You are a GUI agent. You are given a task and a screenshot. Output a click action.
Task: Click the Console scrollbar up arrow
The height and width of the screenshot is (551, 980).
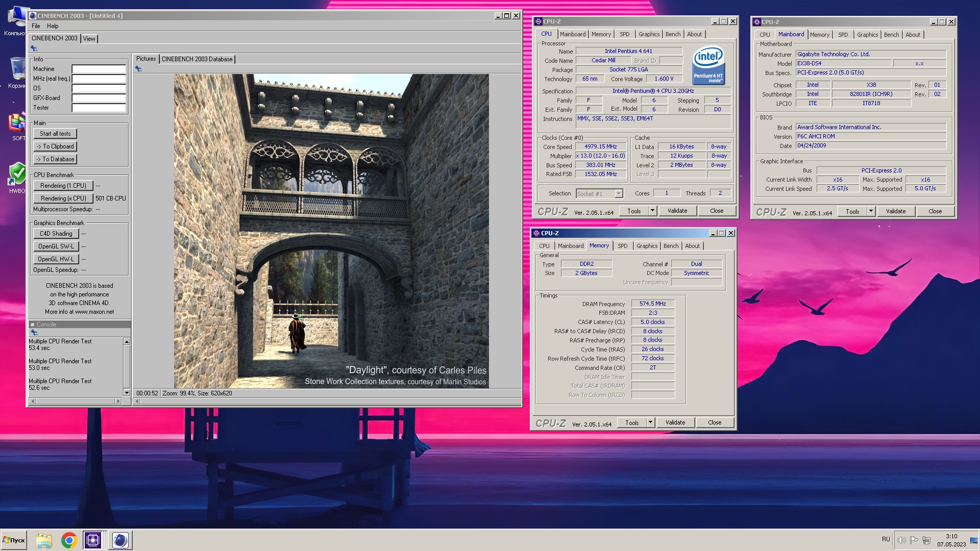coord(127,342)
